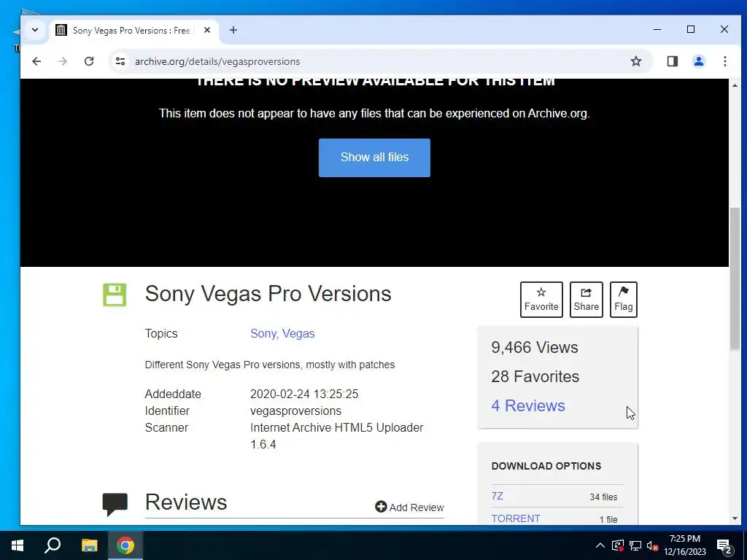Click the Addeddate value 2020-02-24 13:25:25

click(304, 394)
